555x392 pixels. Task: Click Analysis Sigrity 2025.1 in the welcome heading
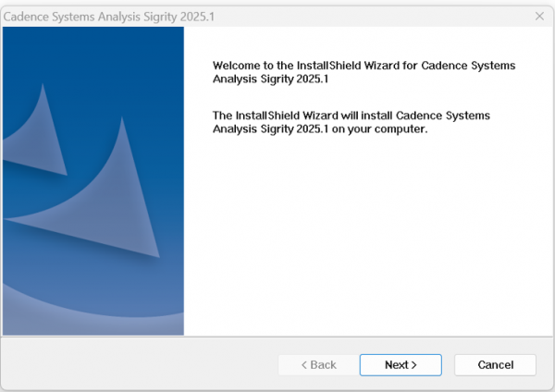tap(270, 79)
